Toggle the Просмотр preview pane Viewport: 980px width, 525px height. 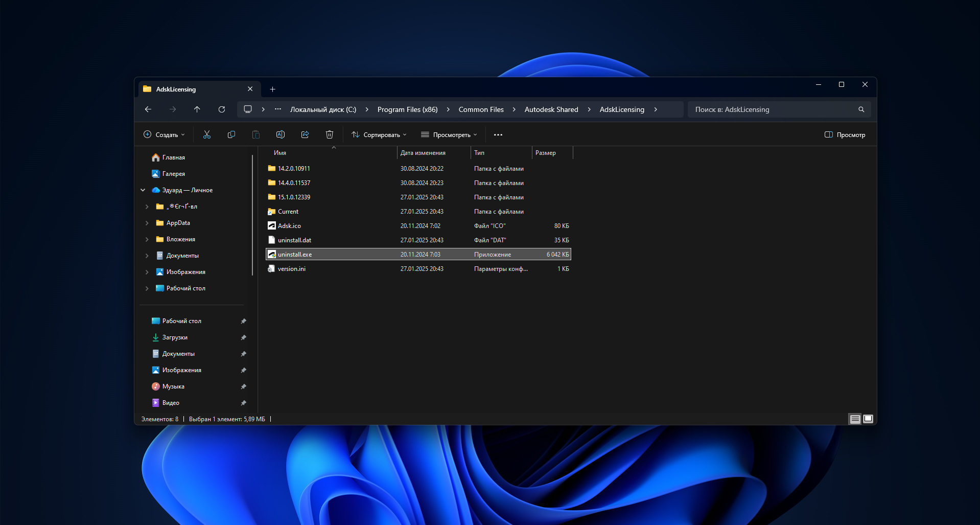tap(845, 135)
